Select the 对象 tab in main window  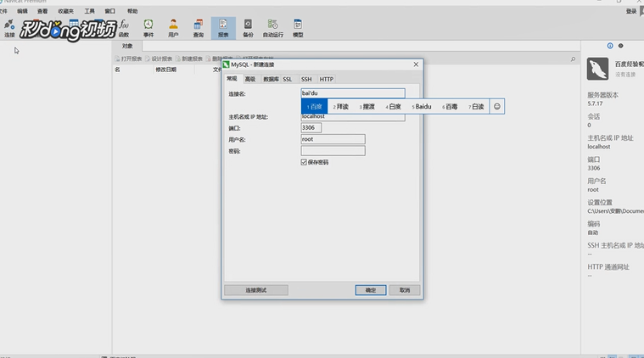127,46
